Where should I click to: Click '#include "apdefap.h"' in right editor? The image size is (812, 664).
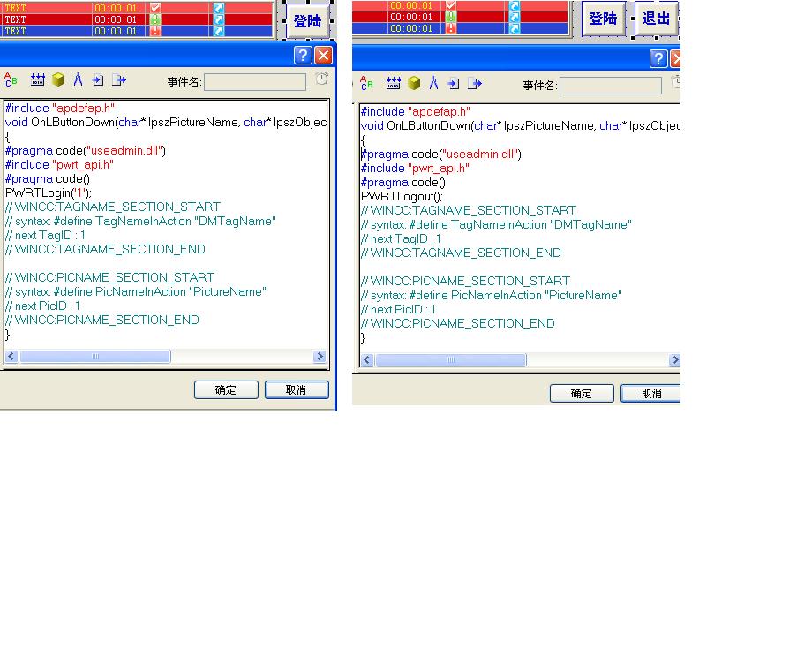coord(416,112)
